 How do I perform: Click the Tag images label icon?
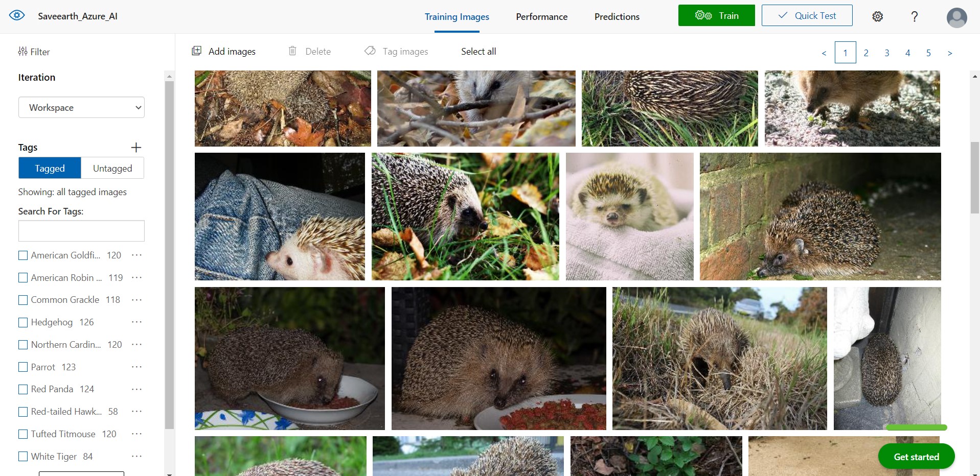tap(370, 51)
